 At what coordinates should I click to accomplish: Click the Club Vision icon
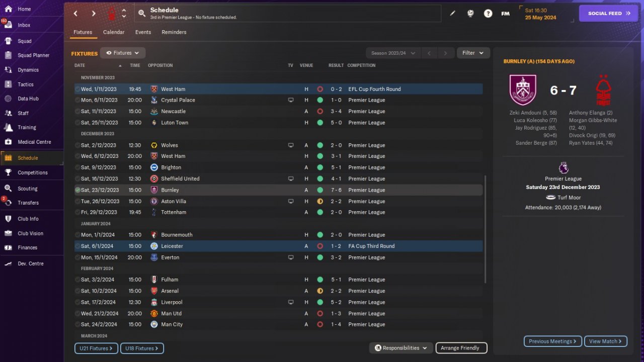click(x=8, y=233)
